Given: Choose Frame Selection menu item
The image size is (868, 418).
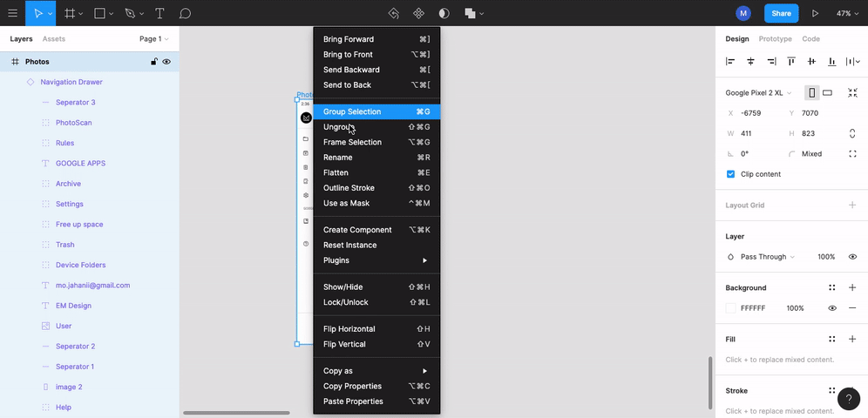Looking at the screenshot, I should coord(376,142).
